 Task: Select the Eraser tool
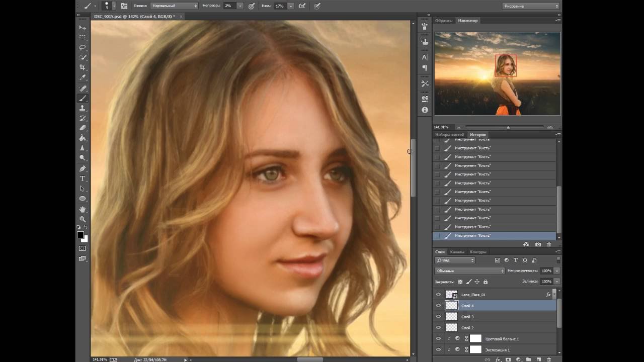(83, 128)
